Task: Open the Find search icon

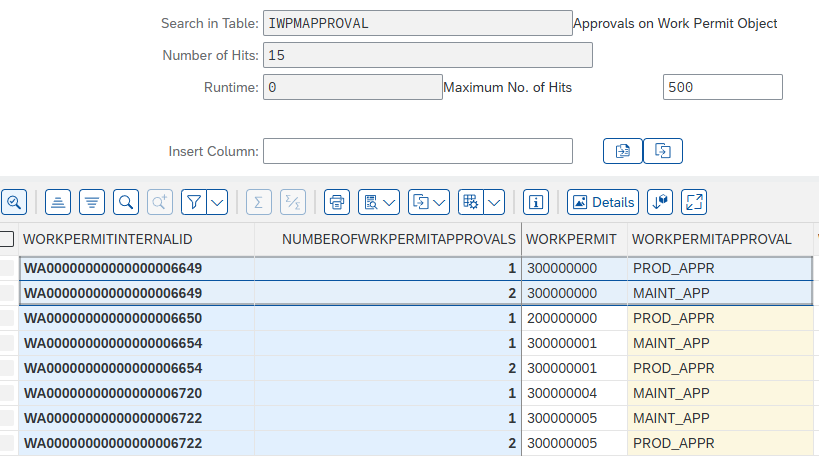Action: [x=126, y=202]
